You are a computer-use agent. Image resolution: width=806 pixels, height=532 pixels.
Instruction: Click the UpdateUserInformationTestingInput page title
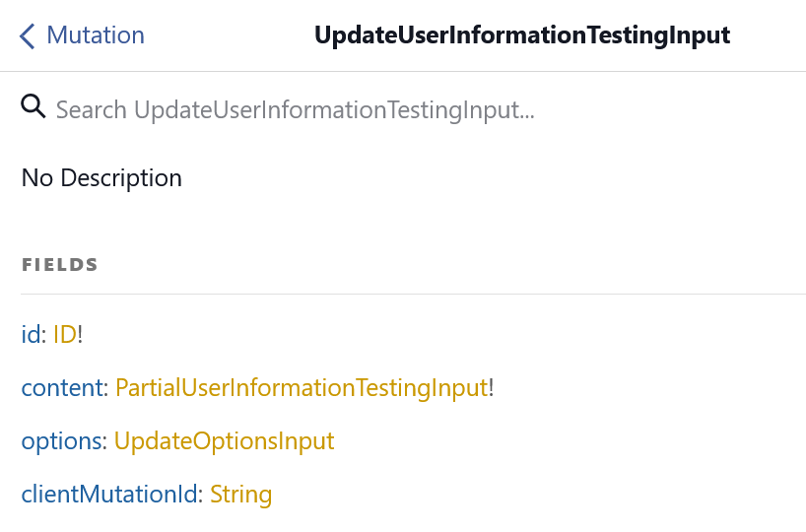click(522, 35)
